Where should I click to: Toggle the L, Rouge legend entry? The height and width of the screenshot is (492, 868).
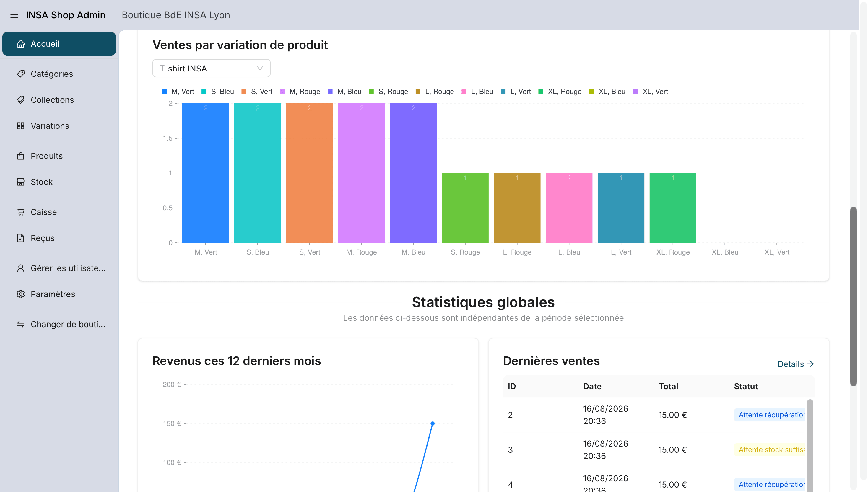point(435,92)
